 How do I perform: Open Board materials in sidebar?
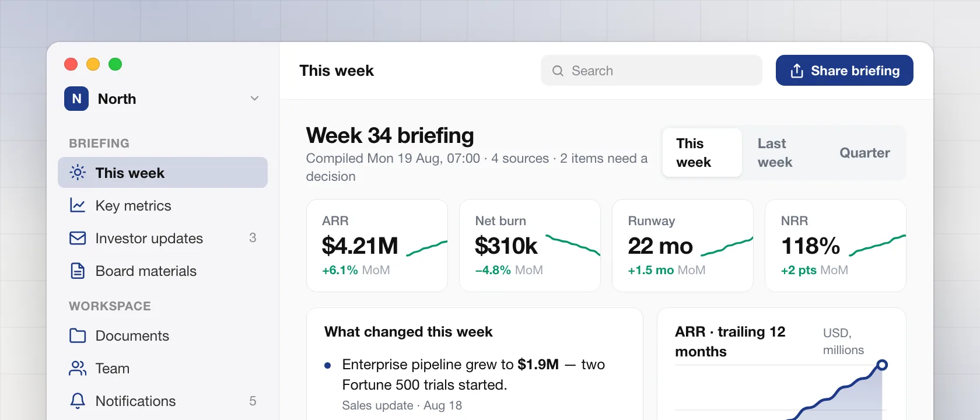(x=163, y=271)
